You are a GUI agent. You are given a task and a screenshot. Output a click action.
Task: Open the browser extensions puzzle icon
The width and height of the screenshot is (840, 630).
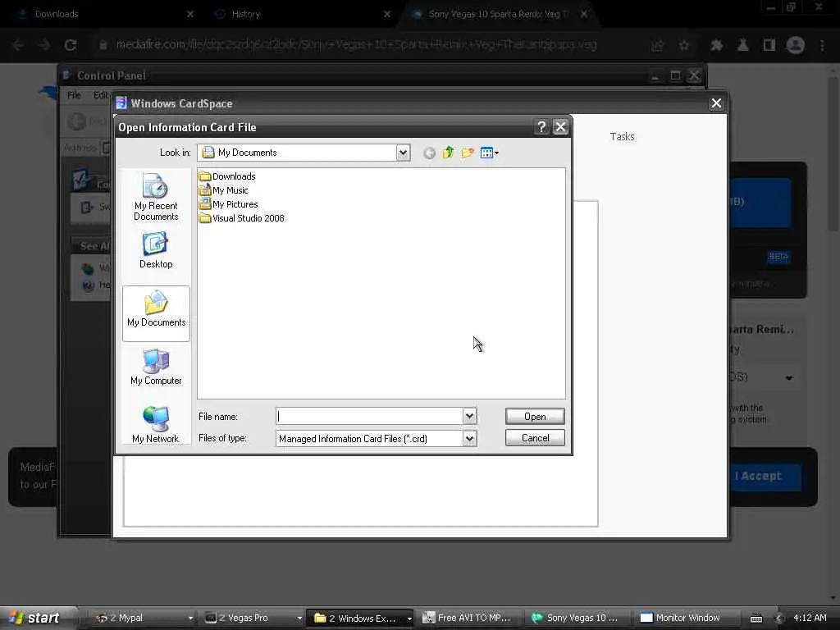point(716,46)
